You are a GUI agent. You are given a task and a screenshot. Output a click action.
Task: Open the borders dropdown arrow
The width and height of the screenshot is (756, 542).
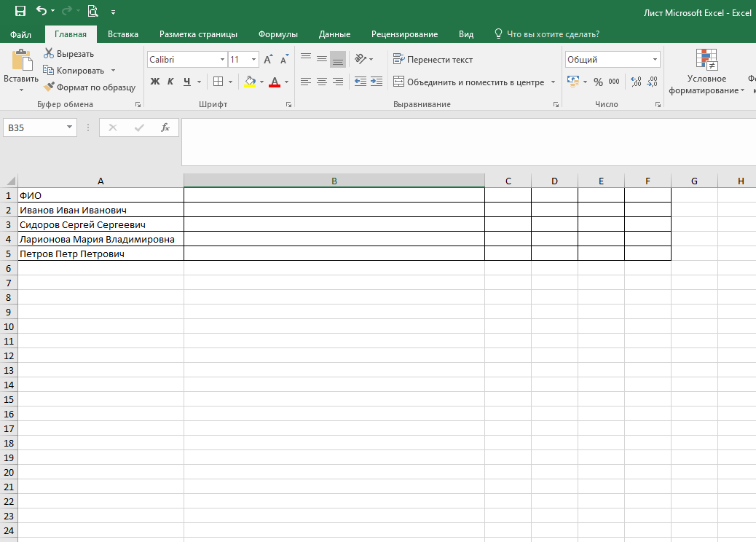point(230,82)
